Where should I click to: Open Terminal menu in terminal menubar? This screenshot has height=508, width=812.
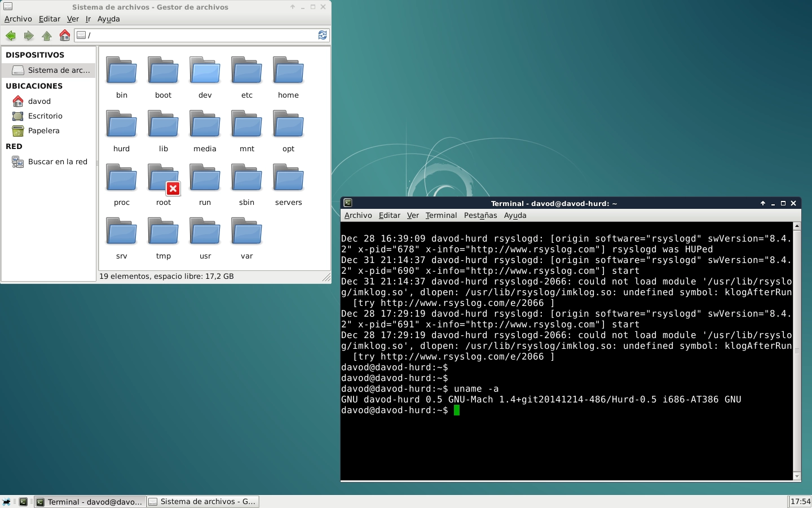tap(441, 215)
